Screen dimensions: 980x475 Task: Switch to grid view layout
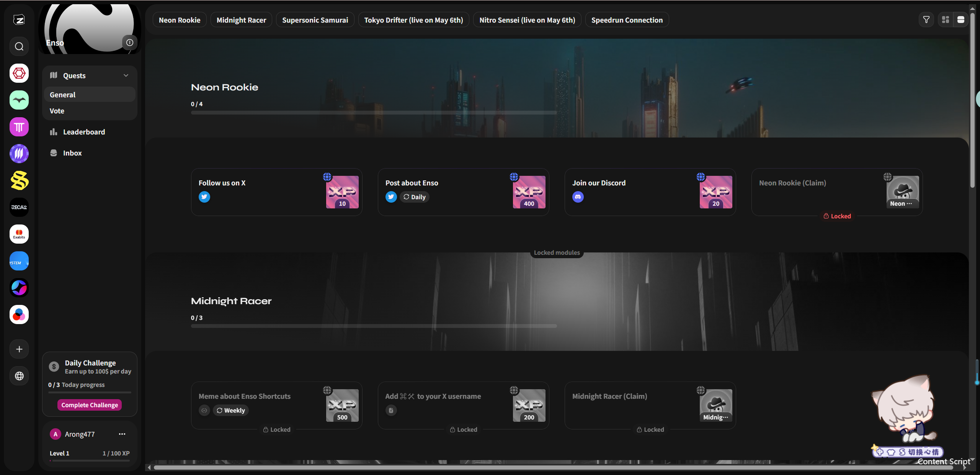[x=946, y=20]
